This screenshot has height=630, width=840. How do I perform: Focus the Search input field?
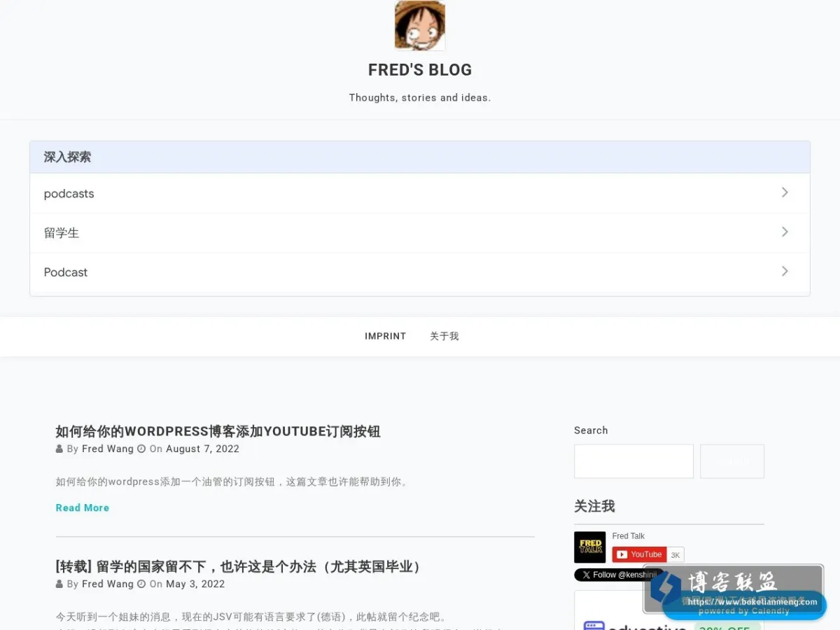[633, 461]
